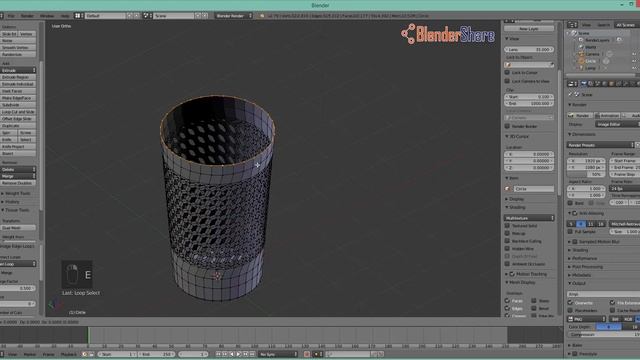Jump to end frame in timeline
The image size is (640, 360).
(x=253, y=354)
